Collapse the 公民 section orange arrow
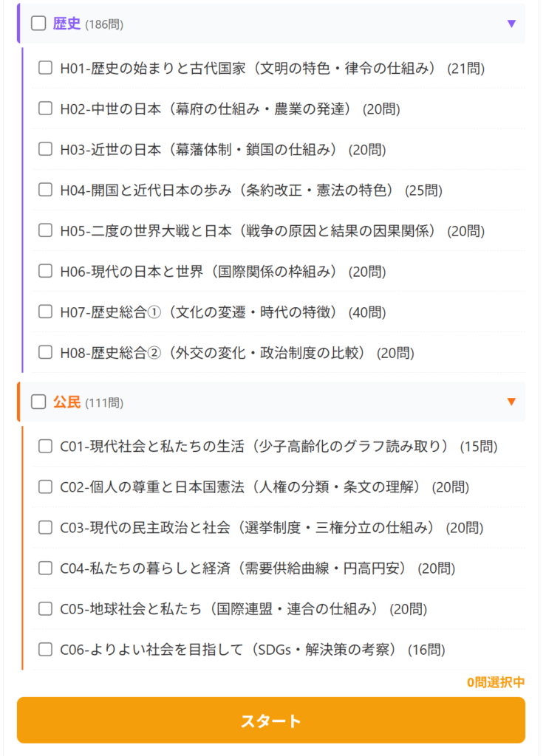 click(x=511, y=402)
